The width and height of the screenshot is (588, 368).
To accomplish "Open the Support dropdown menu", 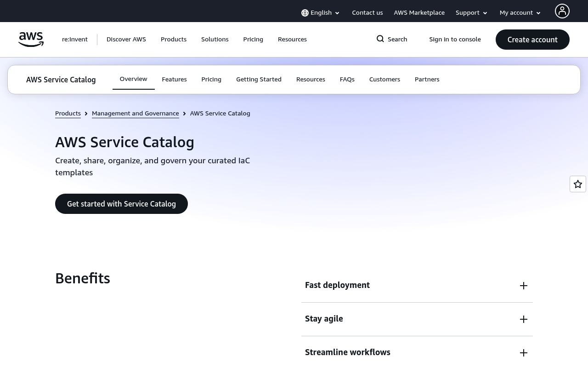I will [x=471, y=13].
